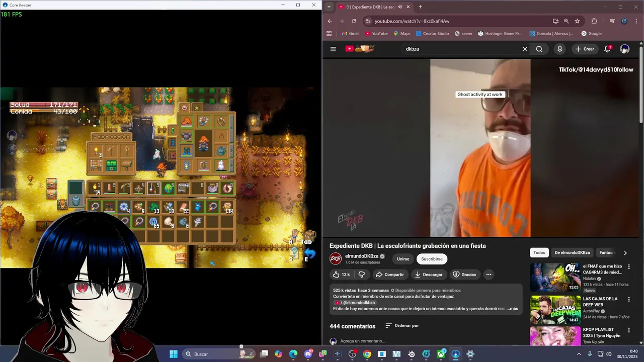The height and width of the screenshot is (362, 644).
Task: Select equipment preset III
Action: coord(173,155)
